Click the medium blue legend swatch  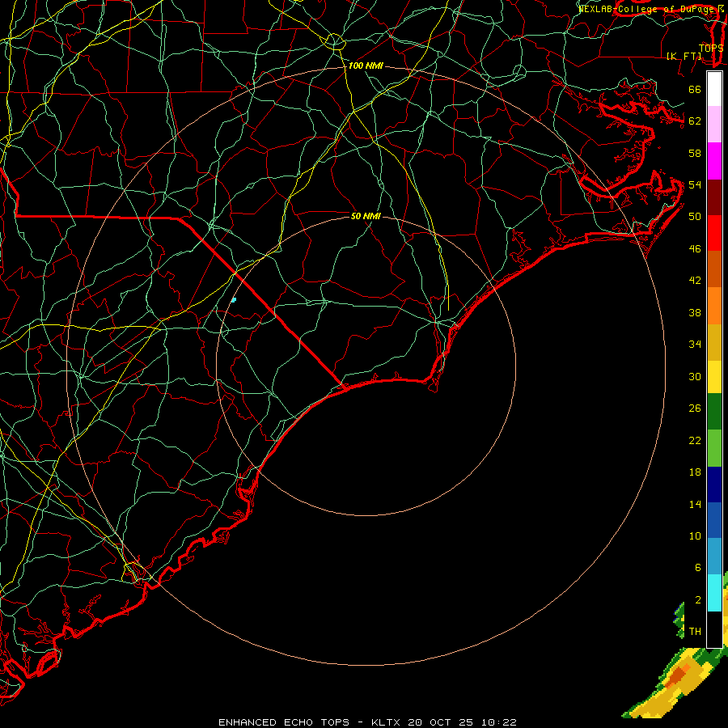(x=714, y=521)
